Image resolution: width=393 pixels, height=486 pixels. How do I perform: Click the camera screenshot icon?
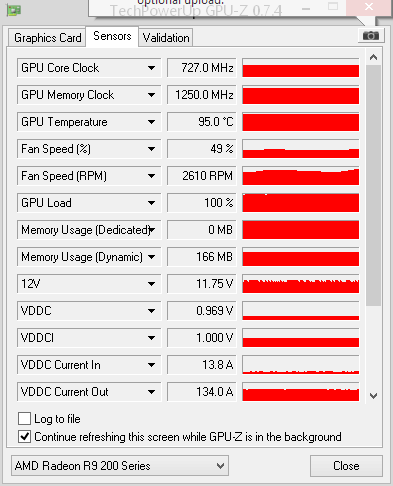371,35
